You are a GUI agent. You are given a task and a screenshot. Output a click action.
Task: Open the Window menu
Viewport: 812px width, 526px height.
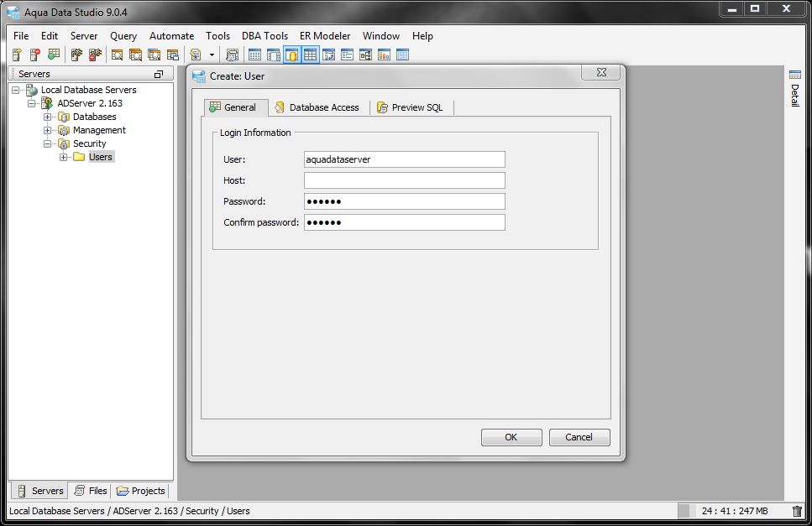(380, 36)
